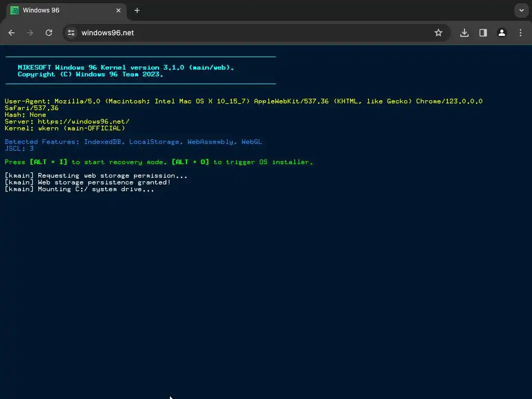Click the MIKESOFT Windows 96 Kernel version line
532x399 pixels.
pos(126,68)
